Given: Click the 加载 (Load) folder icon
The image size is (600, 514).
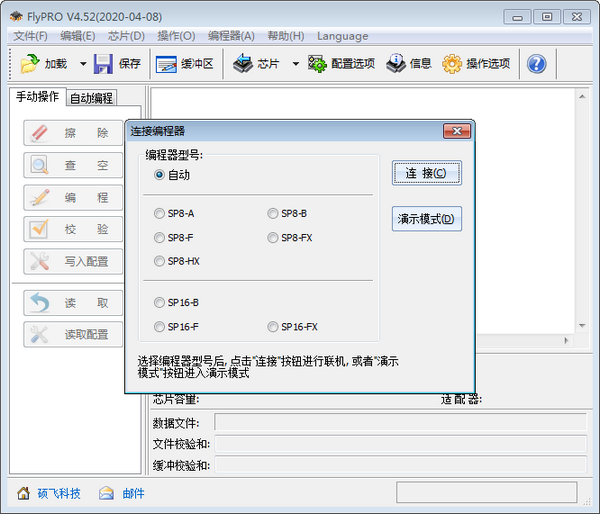Looking at the screenshot, I should pyautogui.click(x=29, y=64).
